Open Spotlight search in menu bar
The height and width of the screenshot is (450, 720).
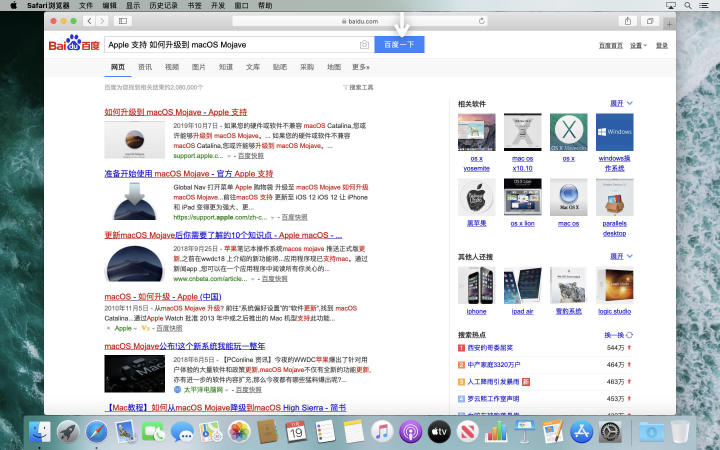(687, 6)
